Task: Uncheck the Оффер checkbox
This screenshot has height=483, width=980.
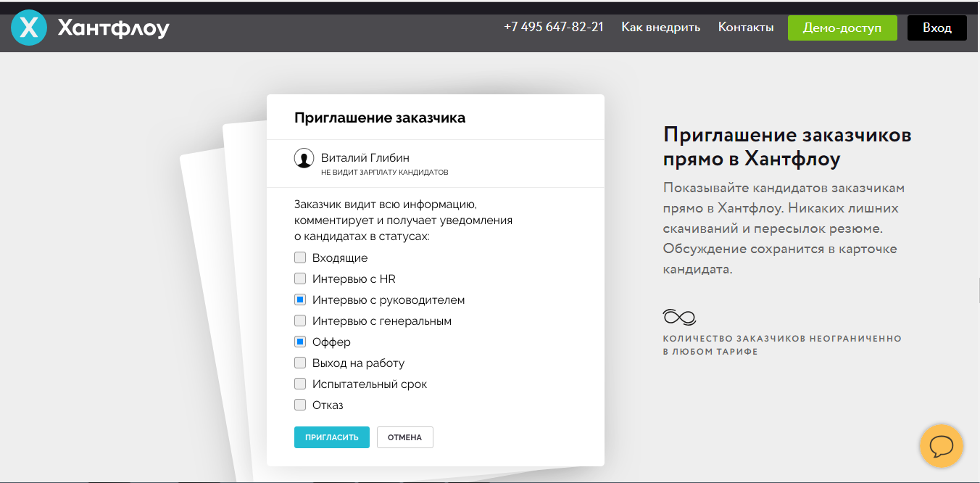Action: [300, 342]
